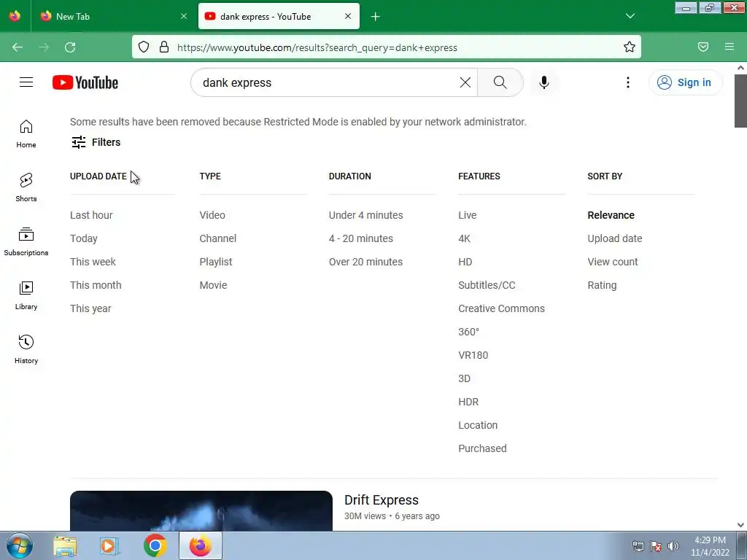Enable the Purchased filter
This screenshot has height=560, width=747.
tap(483, 448)
